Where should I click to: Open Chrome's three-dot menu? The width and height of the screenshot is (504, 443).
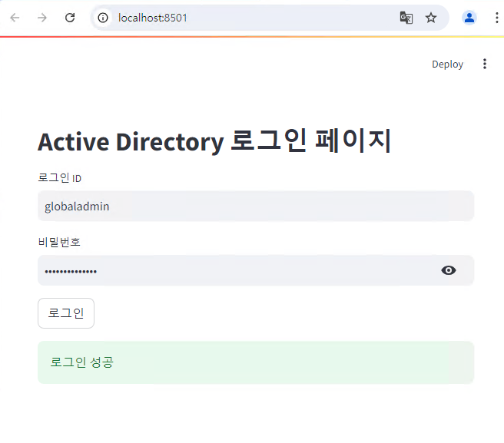pos(496,18)
